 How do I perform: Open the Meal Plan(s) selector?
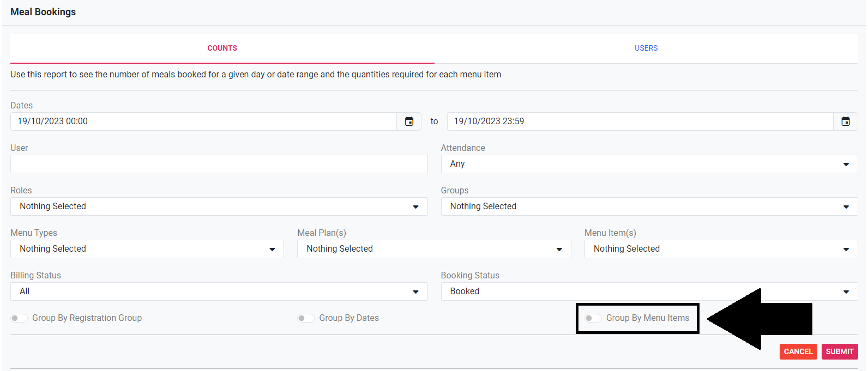click(x=433, y=249)
